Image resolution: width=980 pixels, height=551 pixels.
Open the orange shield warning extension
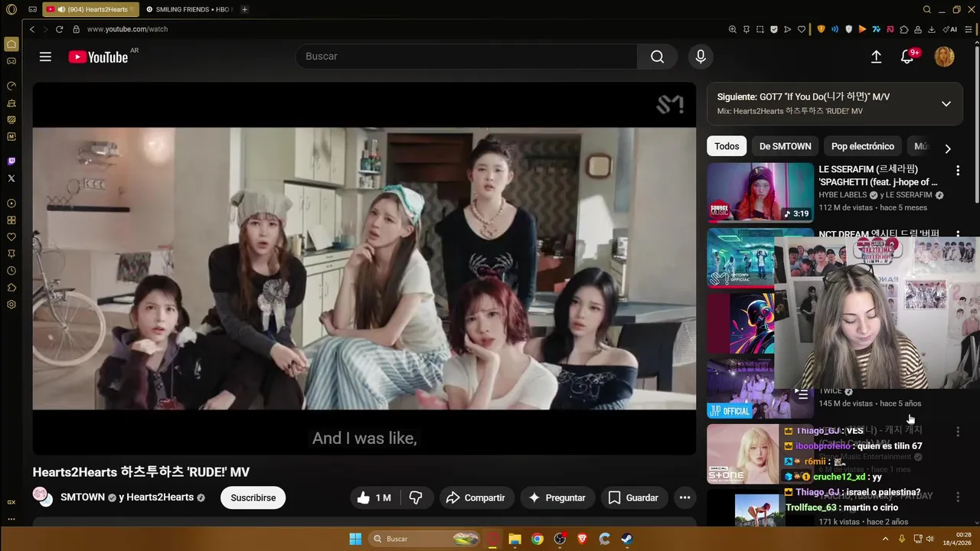[x=822, y=29]
